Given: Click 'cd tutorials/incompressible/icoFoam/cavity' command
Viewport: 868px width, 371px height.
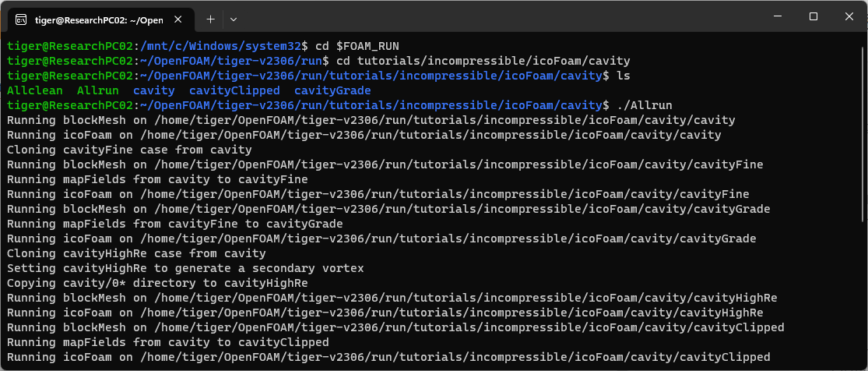Looking at the screenshot, I should click(x=483, y=61).
